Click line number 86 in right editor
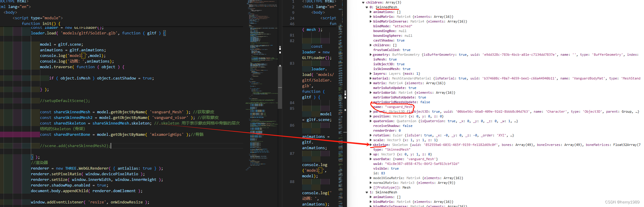Screen dimensions: 644x207 292,125
